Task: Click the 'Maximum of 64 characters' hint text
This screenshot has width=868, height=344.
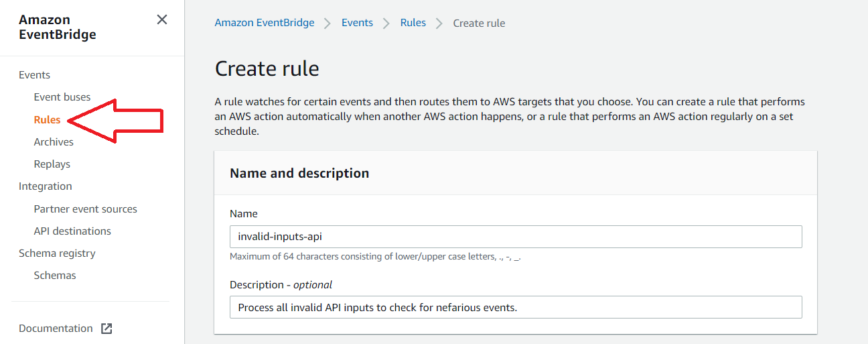Action: pos(376,257)
